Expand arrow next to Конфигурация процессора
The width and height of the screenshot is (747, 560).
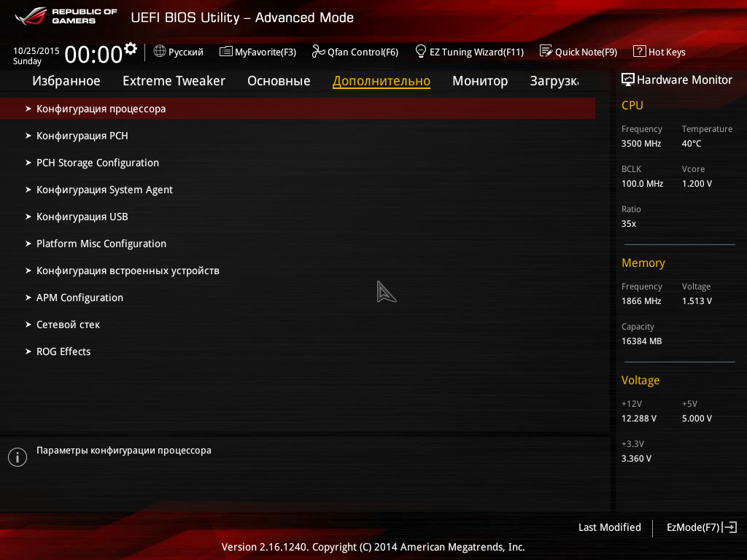(x=28, y=109)
